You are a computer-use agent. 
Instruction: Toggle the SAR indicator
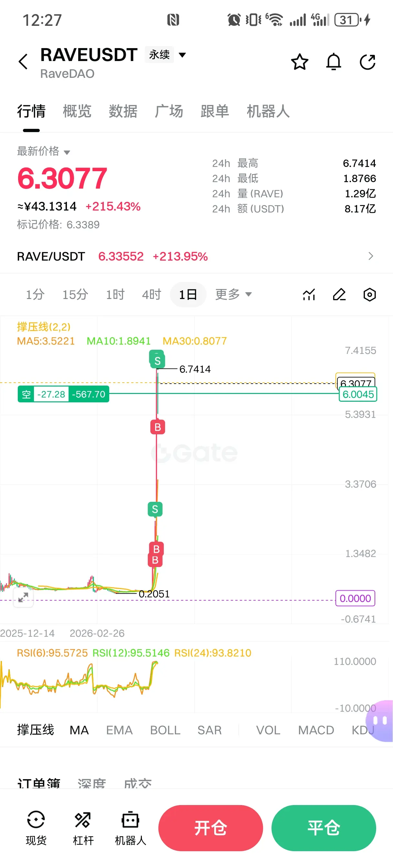click(209, 730)
